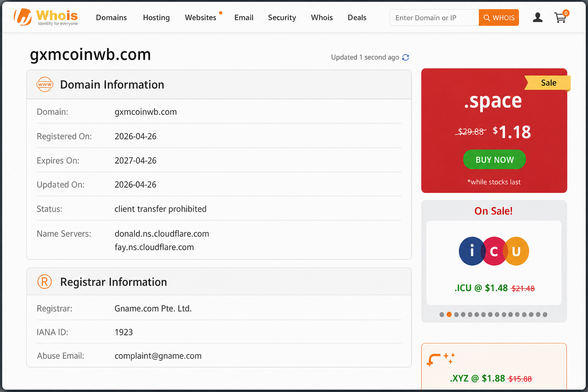This screenshot has height=392, width=588.
Task: Focus the Enter Domain or IP field
Action: point(434,18)
